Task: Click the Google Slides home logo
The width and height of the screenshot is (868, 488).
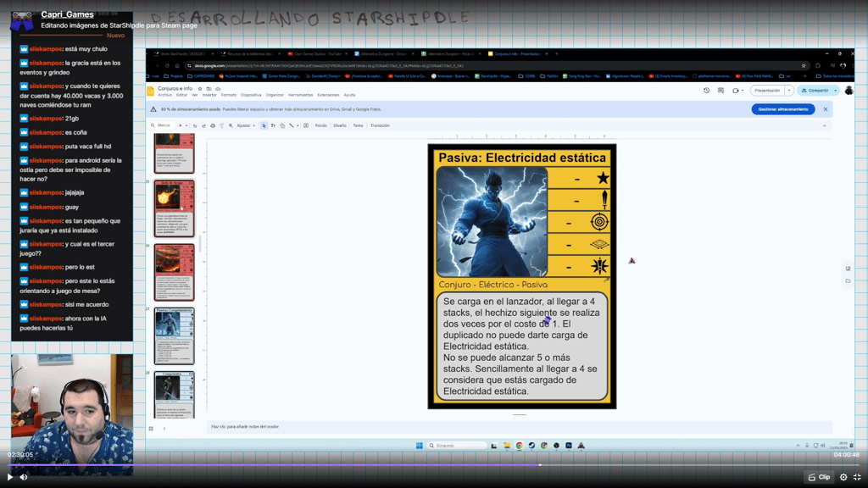Action: pyautogui.click(x=150, y=91)
